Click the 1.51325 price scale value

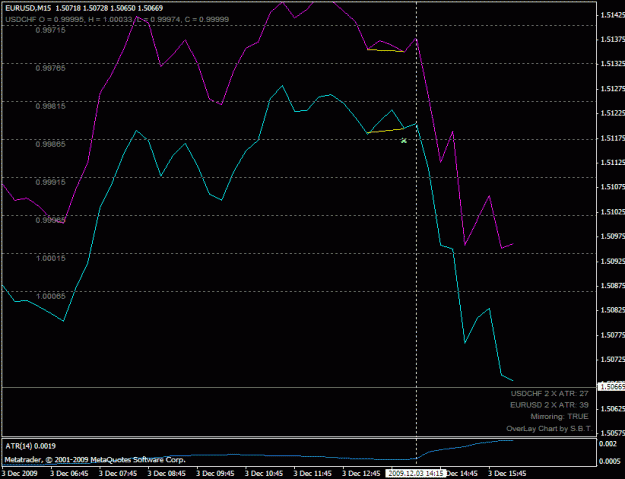(x=612, y=64)
